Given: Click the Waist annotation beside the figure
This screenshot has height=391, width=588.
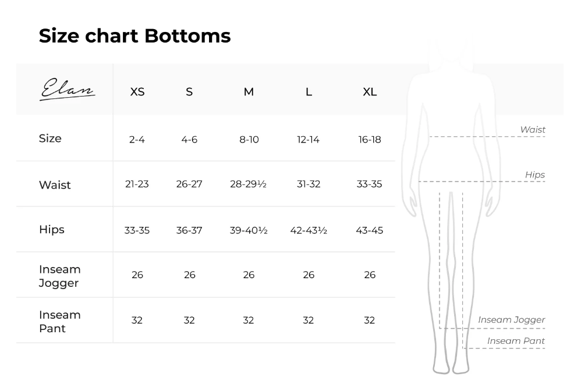Looking at the screenshot, I should point(533,130).
